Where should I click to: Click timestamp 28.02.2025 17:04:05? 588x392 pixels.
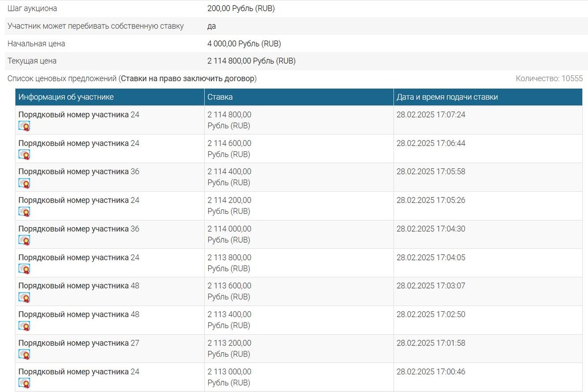pos(431,257)
